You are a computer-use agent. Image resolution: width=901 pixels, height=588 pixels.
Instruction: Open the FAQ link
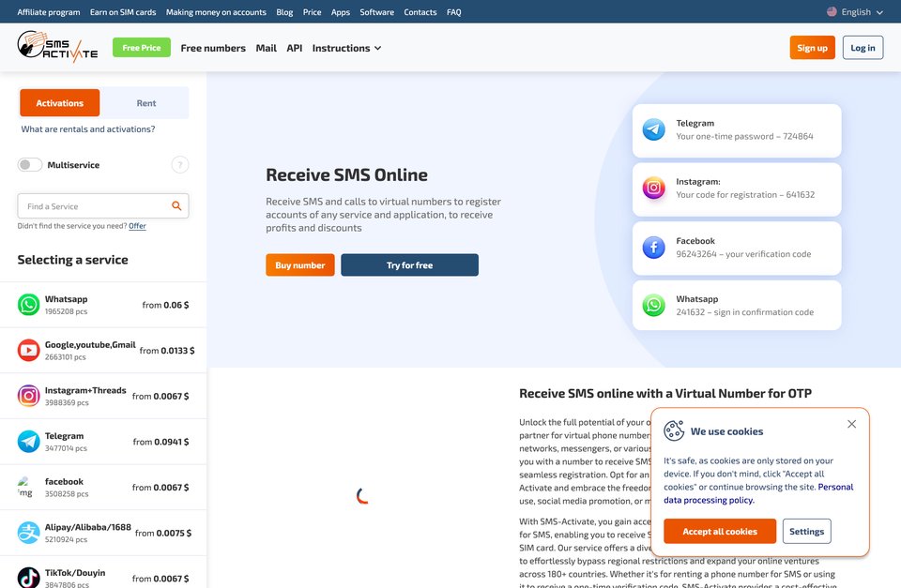(454, 12)
